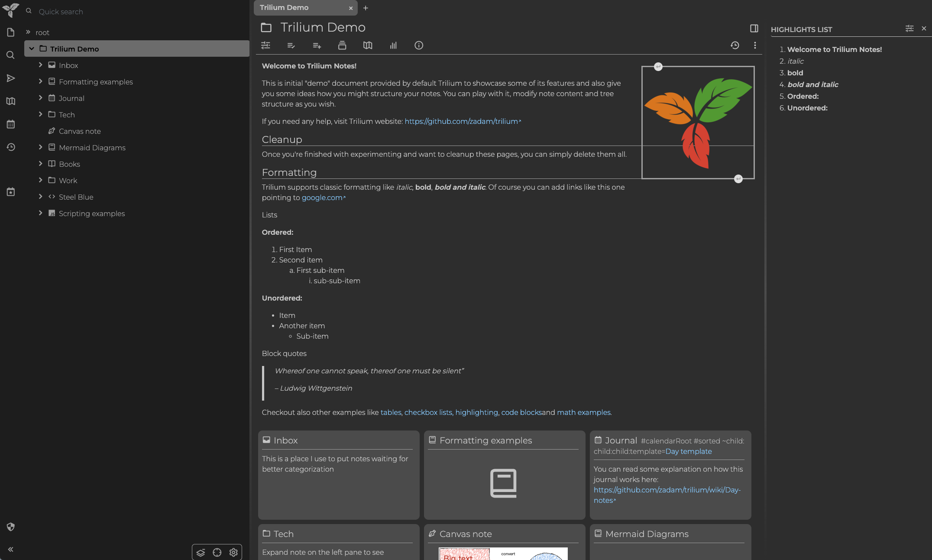The width and height of the screenshot is (932, 560).
Task: Jump to 'Ordered:' highlight entry
Action: point(803,96)
